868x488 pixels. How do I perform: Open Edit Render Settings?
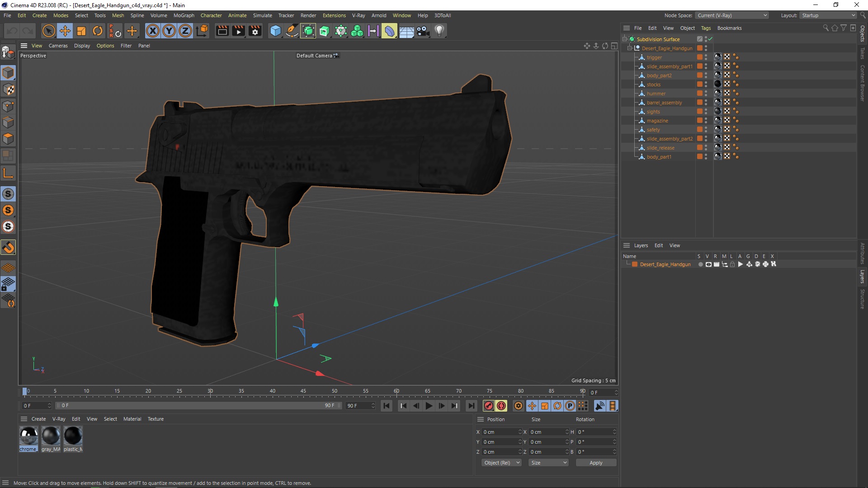click(255, 31)
